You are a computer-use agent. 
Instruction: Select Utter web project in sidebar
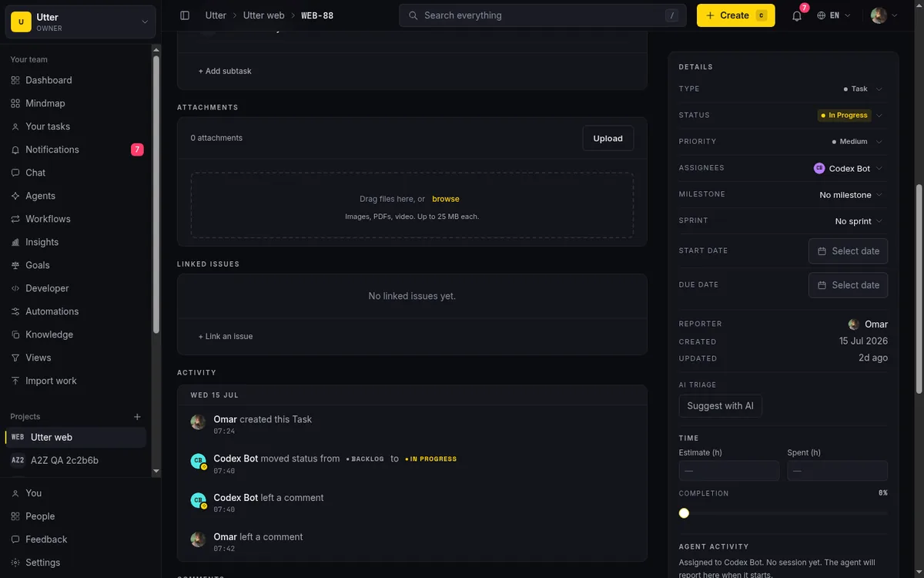pos(75,437)
